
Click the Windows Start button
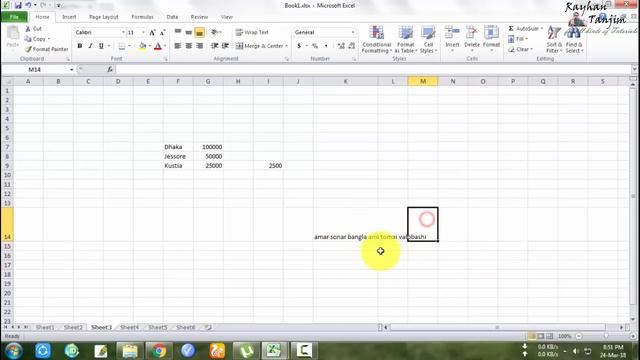click(14, 351)
